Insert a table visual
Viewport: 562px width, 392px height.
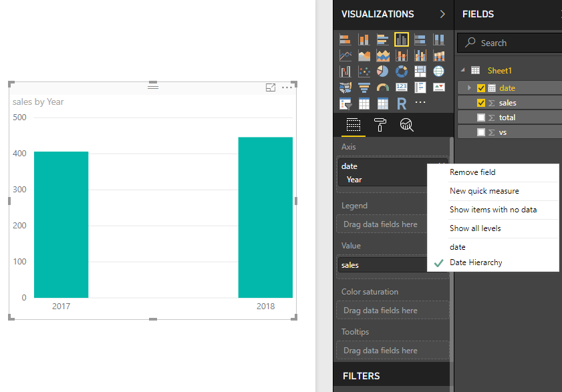tap(364, 104)
